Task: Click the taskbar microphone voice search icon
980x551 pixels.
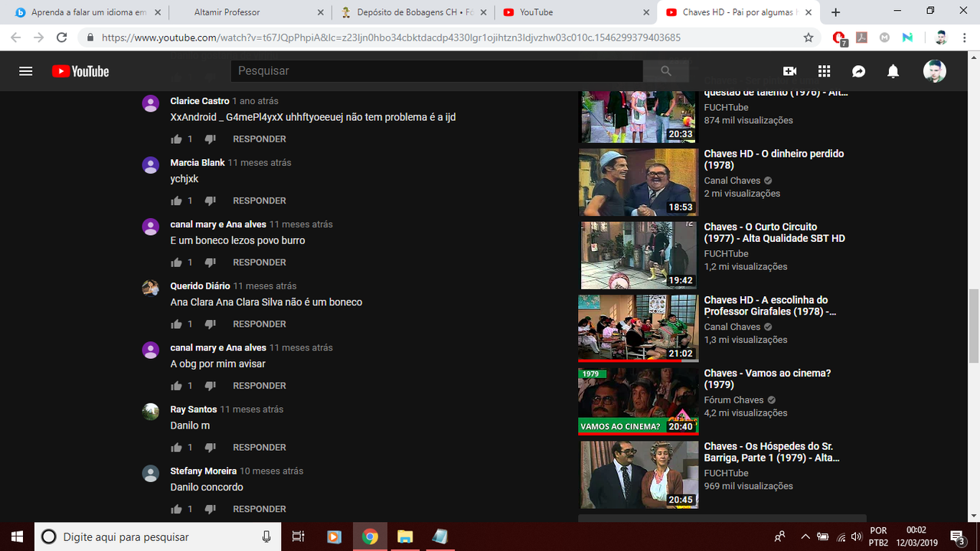Action: pos(266,536)
